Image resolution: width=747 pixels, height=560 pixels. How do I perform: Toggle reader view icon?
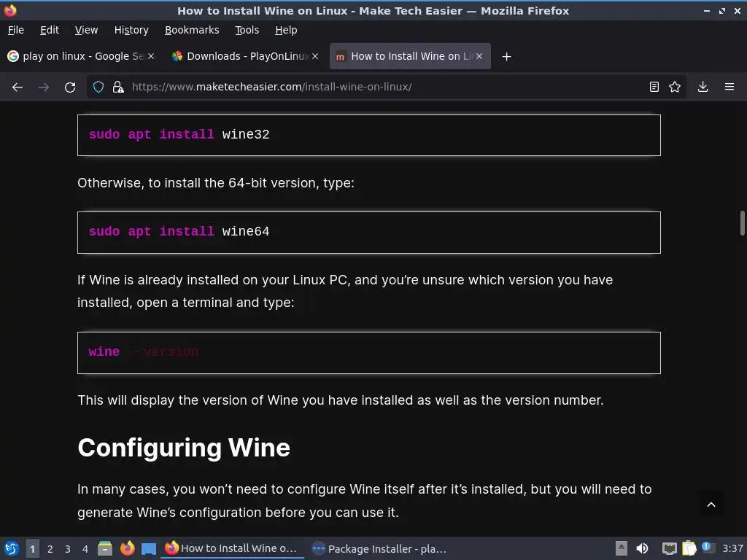pos(654,87)
